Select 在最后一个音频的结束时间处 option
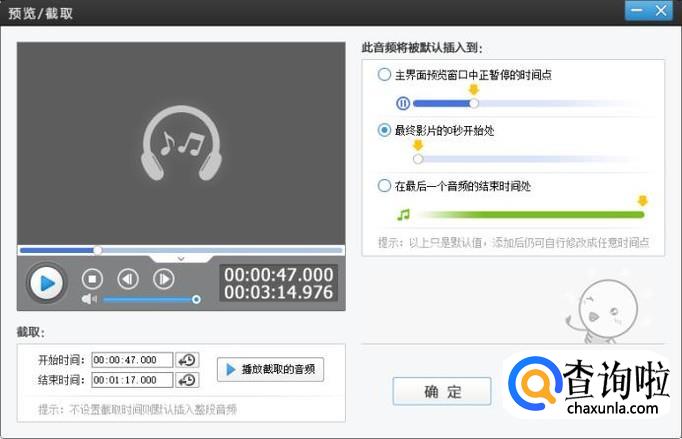 pos(385,186)
